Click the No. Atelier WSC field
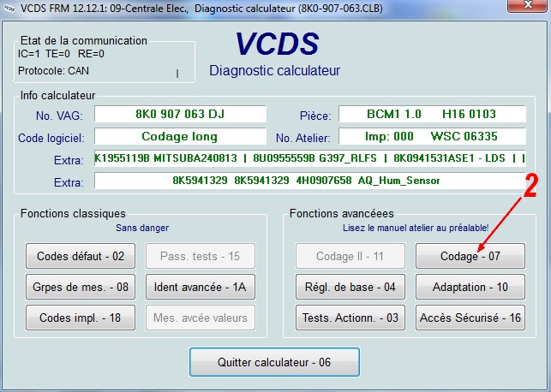Image resolution: width=551 pixels, height=392 pixels. [429, 136]
